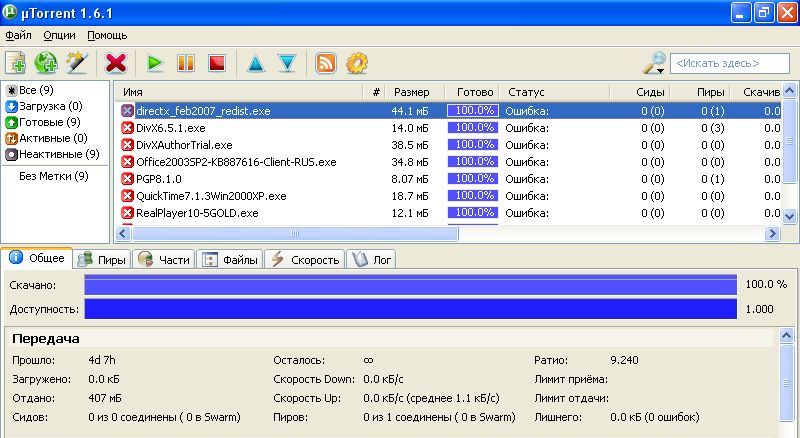Click error status icon of RealPlayer10-5GOLD.exe

pos(127,213)
